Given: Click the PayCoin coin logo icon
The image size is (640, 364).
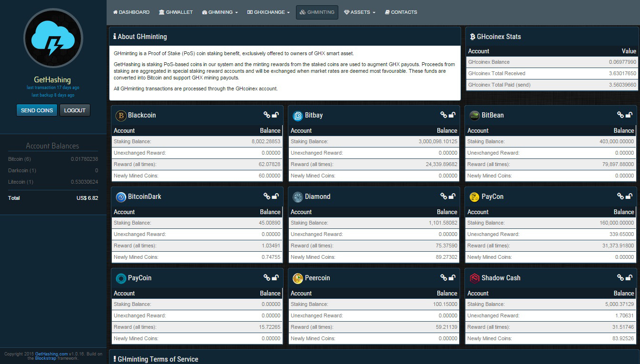Looking at the screenshot, I should coord(120,278).
